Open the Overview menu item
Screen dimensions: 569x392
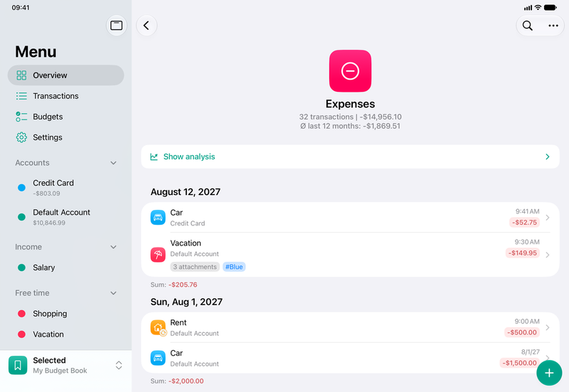(x=65, y=75)
